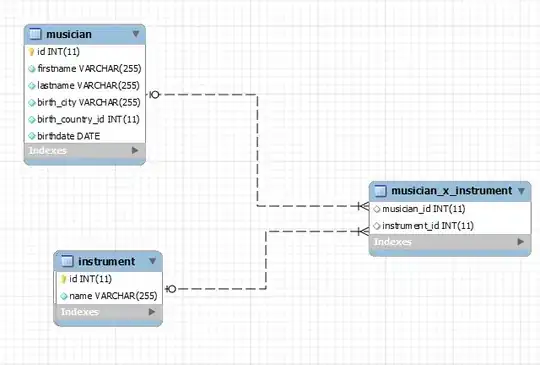Select the 'id INT(11)' row in instrument
This screenshot has height=365, width=540.
point(109,279)
